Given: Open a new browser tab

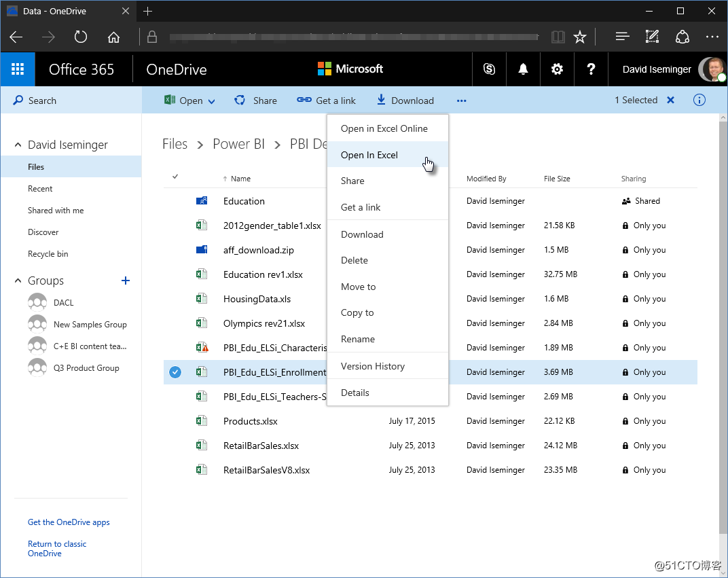Looking at the screenshot, I should [x=147, y=11].
